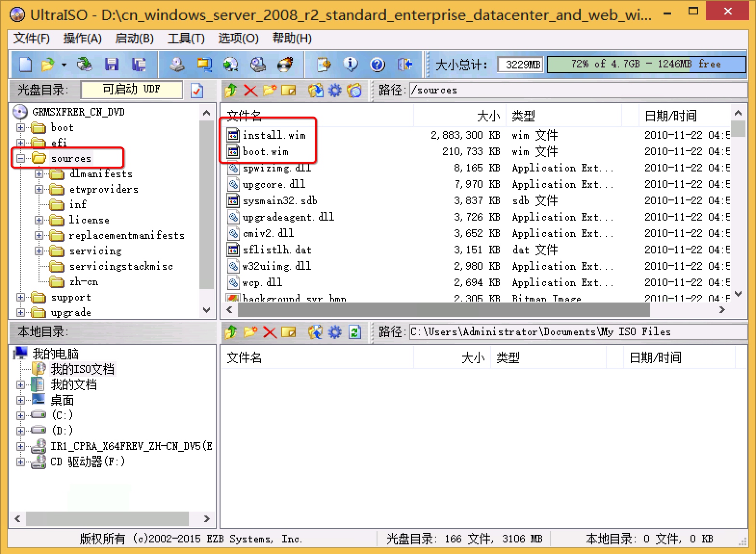The height and width of the screenshot is (554, 756).
Task: Click the refresh icon in local pane toolbar
Action: coord(355,332)
